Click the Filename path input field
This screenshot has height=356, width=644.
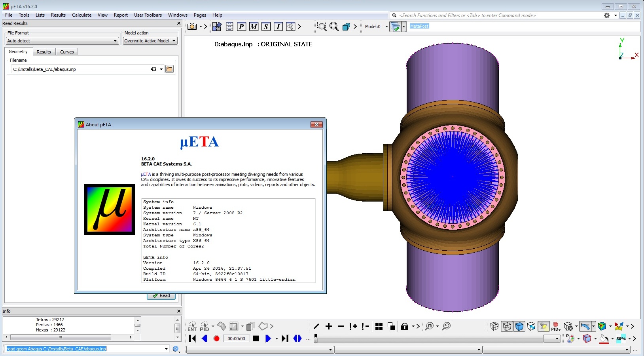pyautogui.click(x=81, y=69)
